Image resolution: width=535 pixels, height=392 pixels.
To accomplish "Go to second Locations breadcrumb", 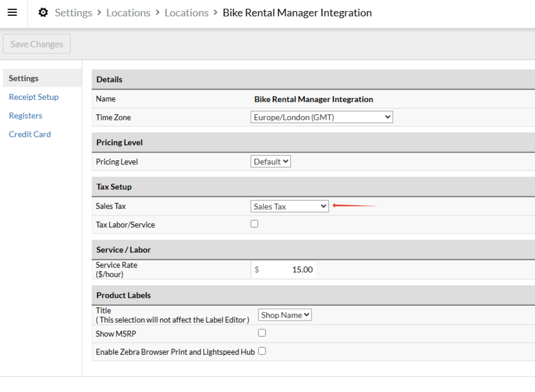I will [186, 13].
